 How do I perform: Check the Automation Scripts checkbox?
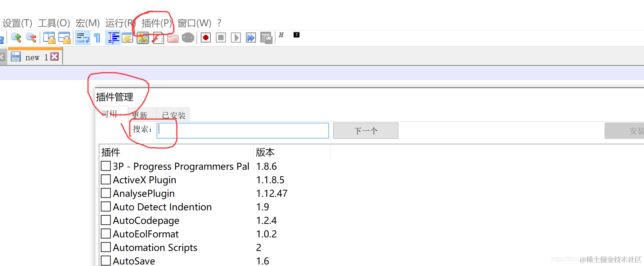pos(106,247)
